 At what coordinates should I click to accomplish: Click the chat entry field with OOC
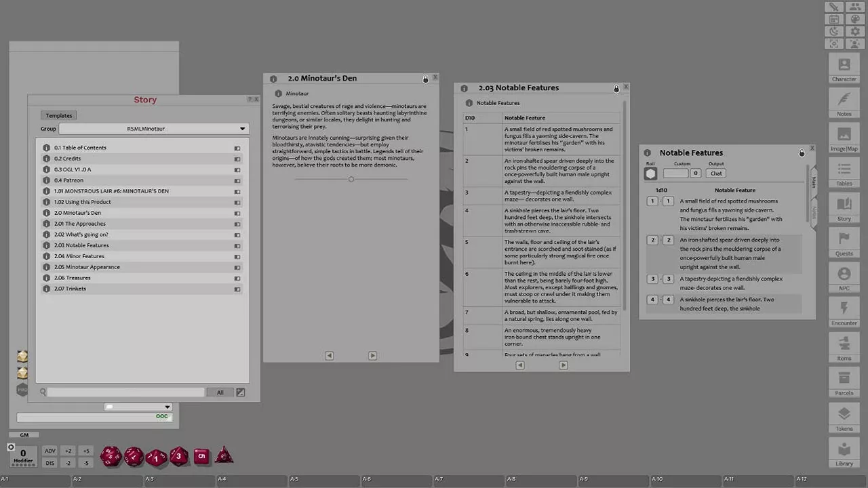click(x=94, y=417)
